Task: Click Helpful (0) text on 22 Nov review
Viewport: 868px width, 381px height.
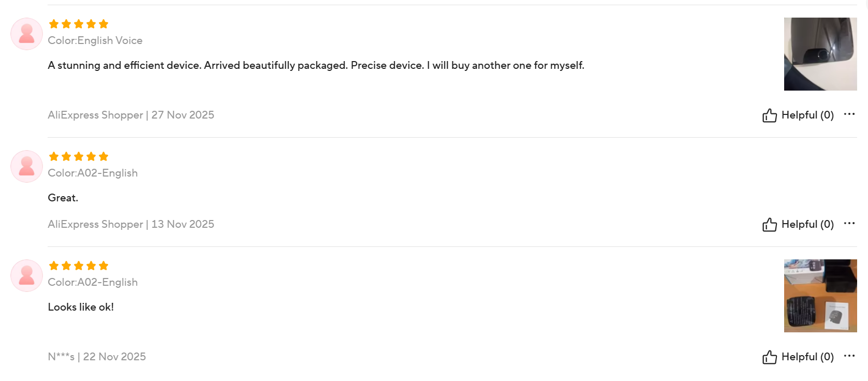Action: coord(807,357)
